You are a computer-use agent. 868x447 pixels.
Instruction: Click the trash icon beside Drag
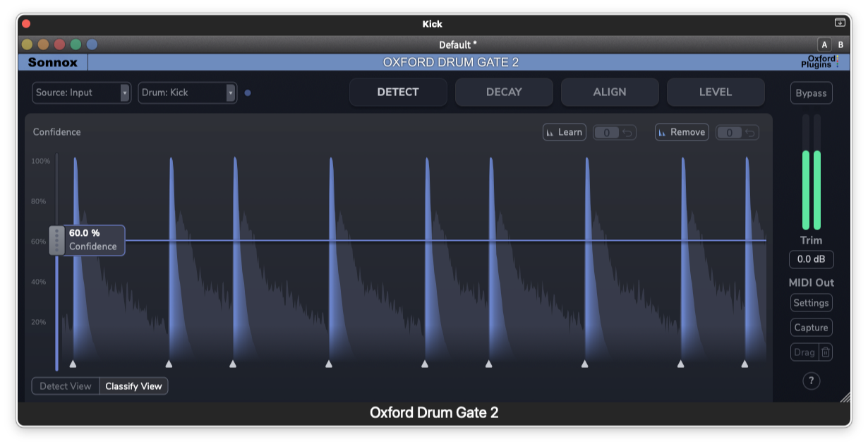pyautogui.click(x=826, y=352)
